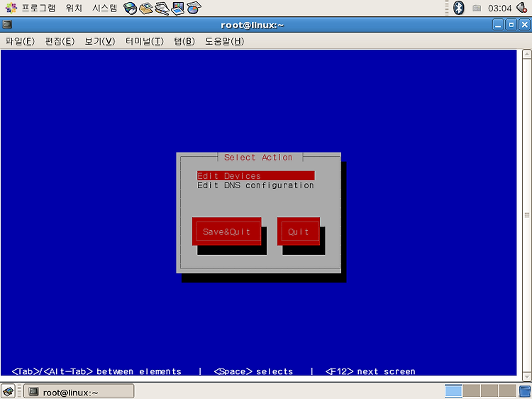Launch the web browser globe-and-mouse icon
Image resolution: width=532 pixels, height=399 pixels.
click(x=130, y=8)
